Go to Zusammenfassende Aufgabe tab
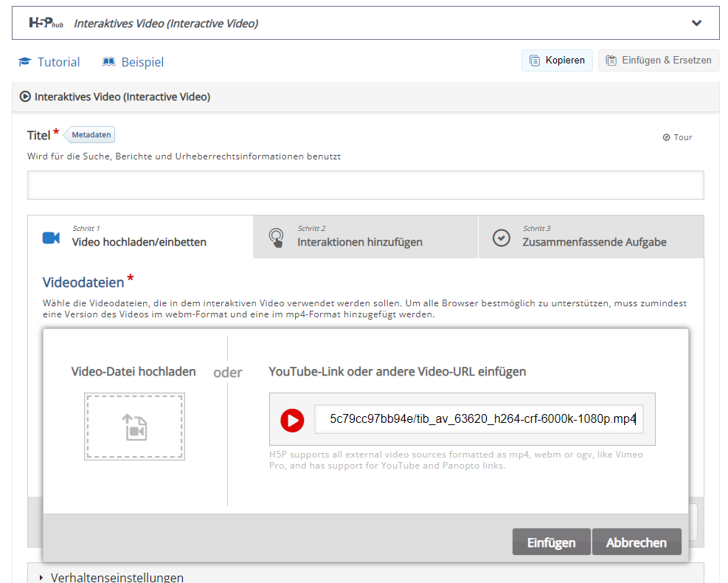This screenshot has width=728, height=583. 590,237
